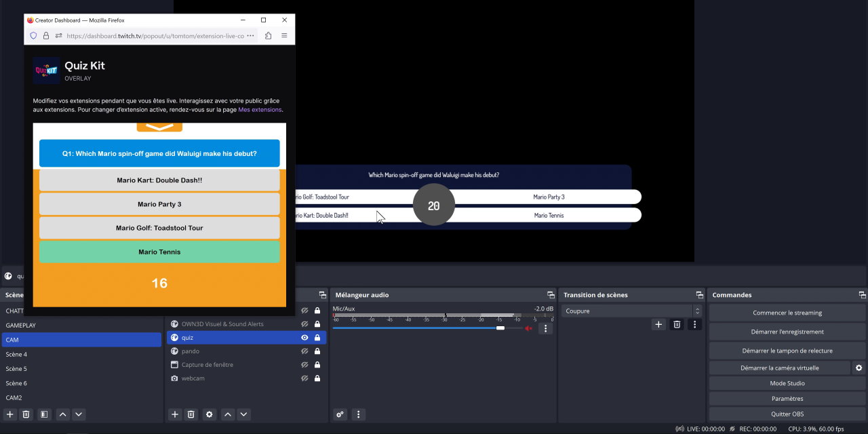Screen dimensions: 868x434
Task: Open advanced audio properties gears icon
Action: click(340, 414)
